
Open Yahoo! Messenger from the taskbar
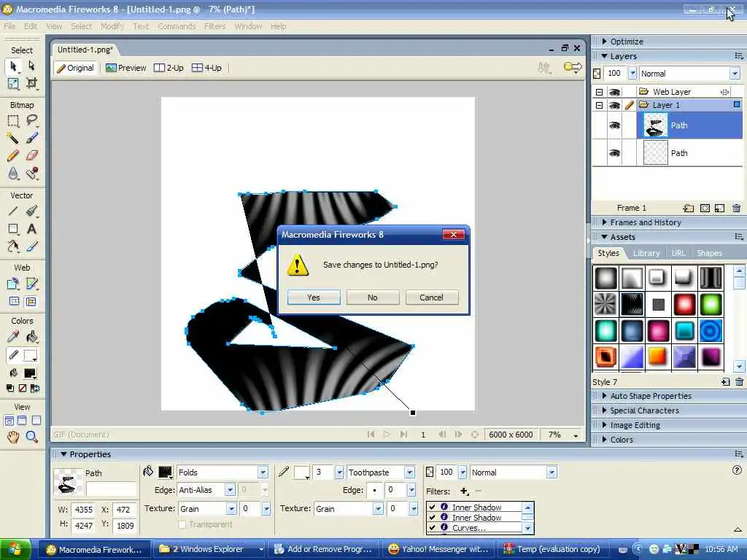click(x=438, y=550)
